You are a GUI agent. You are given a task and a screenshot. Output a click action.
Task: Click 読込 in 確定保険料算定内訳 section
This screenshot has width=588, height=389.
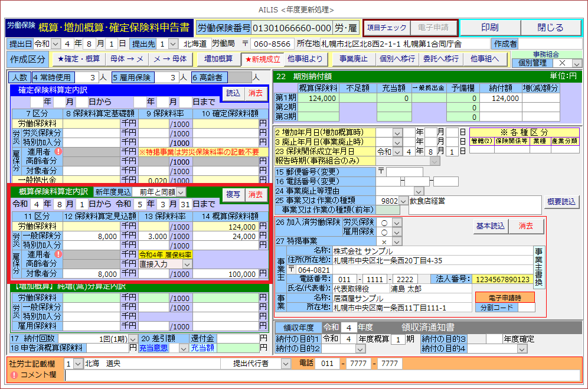[233, 93]
